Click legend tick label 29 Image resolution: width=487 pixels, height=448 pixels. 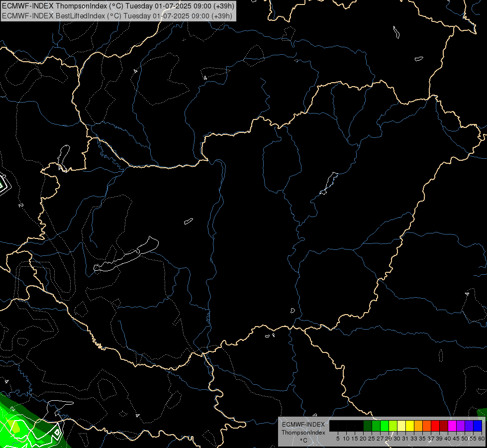(389, 439)
